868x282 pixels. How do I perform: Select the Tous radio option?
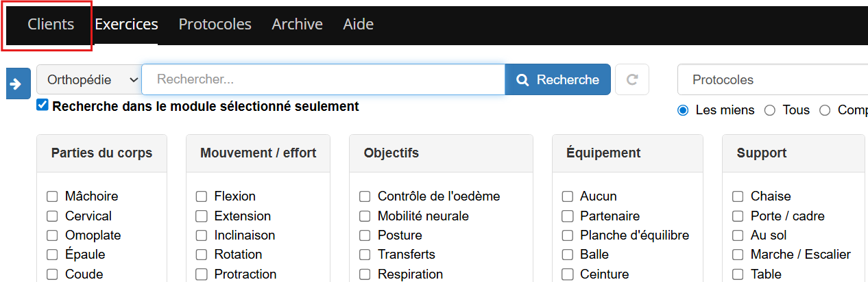(770, 110)
